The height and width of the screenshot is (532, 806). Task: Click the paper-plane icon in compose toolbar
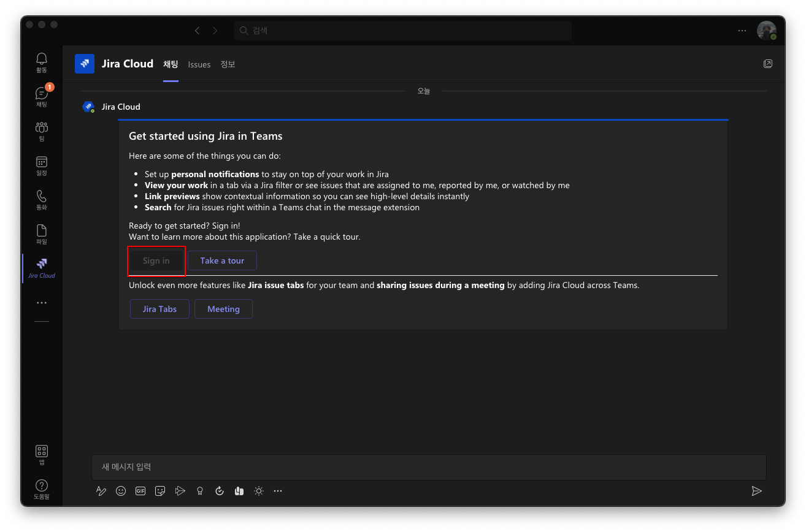[x=180, y=491]
